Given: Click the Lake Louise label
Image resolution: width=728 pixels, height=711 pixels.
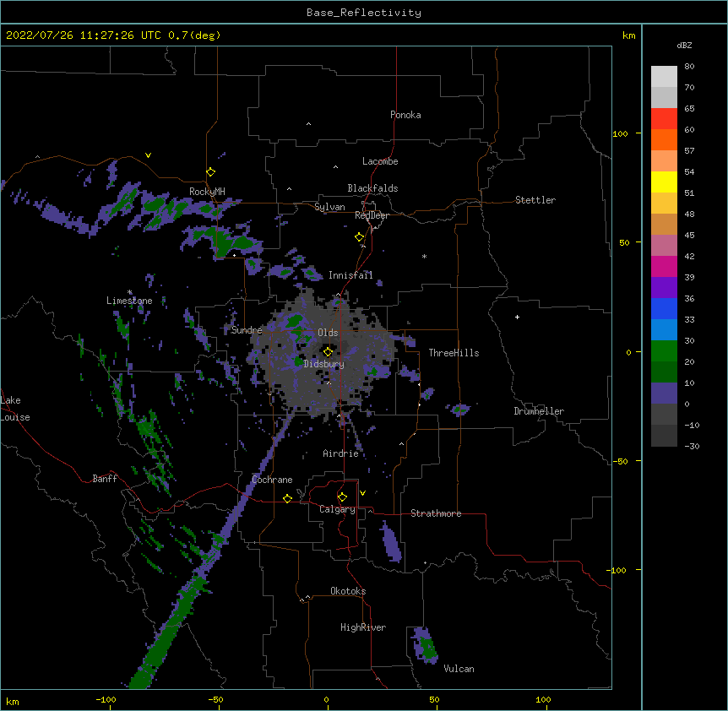Looking at the screenshot, I should coord(14,409).
